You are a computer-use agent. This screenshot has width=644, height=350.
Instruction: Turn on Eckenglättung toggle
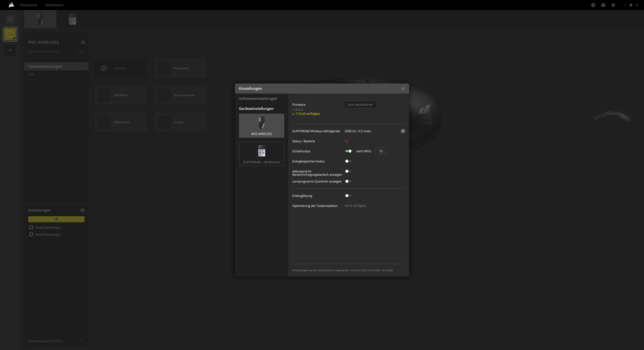348,196
